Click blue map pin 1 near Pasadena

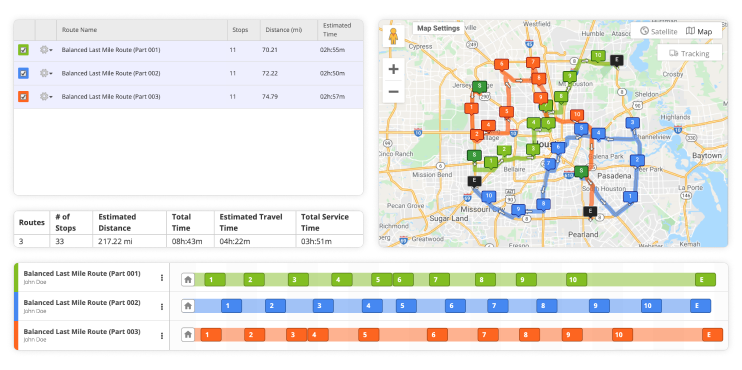630,197
